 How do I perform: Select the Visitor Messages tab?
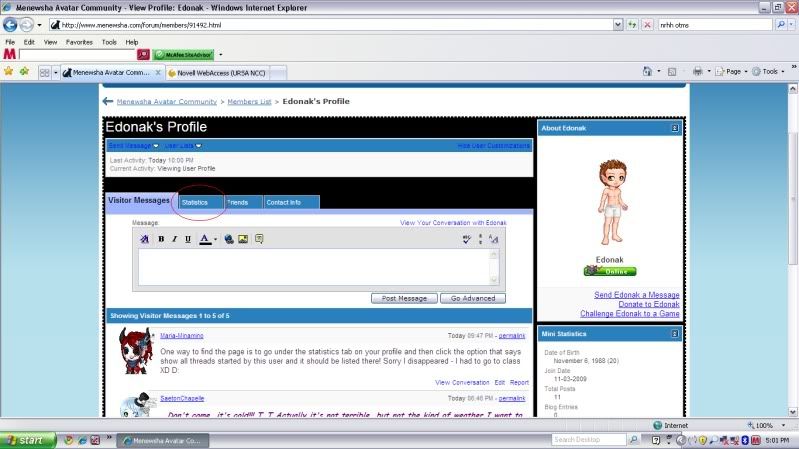139,200
